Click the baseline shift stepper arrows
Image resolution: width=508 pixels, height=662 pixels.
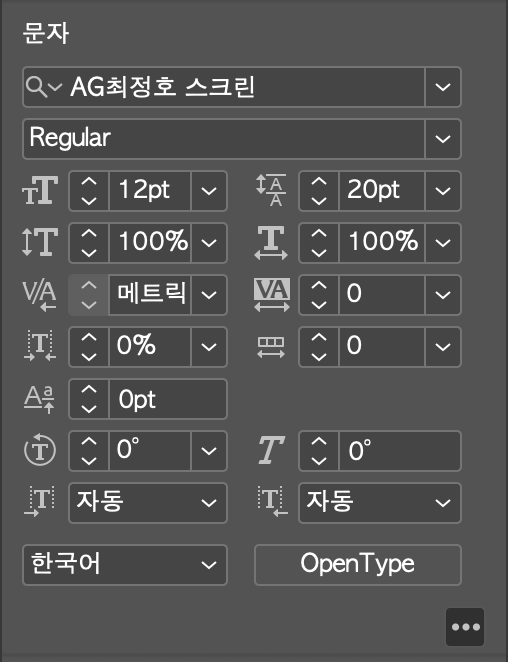[x=89, y=399]
